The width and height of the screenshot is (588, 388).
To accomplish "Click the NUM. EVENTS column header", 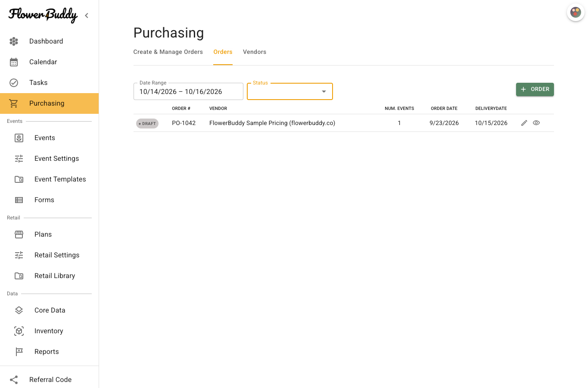I will (x=399, y=109).
